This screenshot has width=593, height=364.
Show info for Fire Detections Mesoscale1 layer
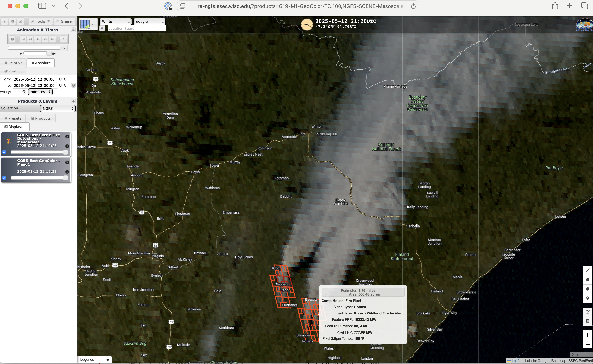point(67,146)
